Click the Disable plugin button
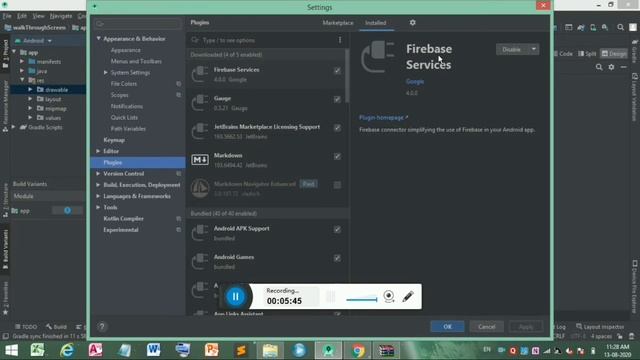Image resolution: width=640 pixels, height=360 pixels. (512, 49)
